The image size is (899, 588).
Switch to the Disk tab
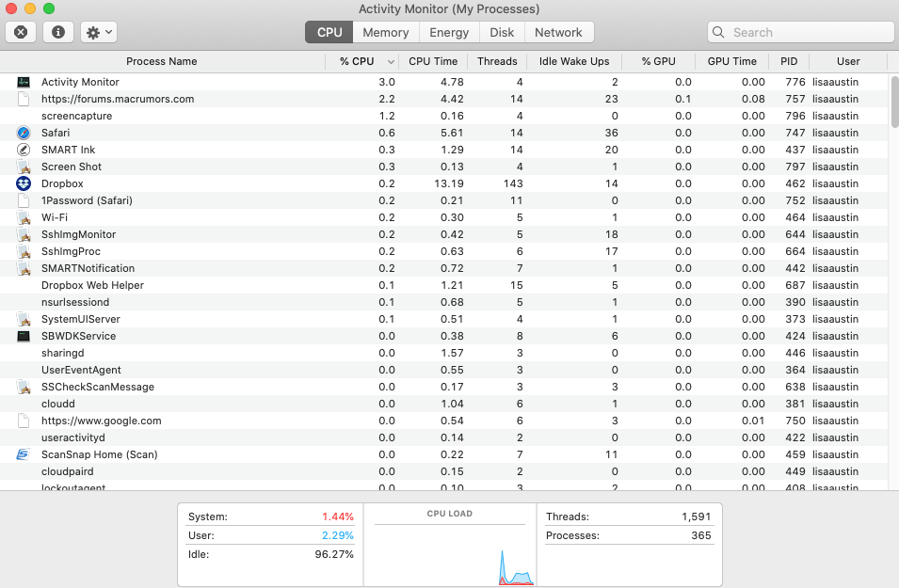(x=502, y=32)
